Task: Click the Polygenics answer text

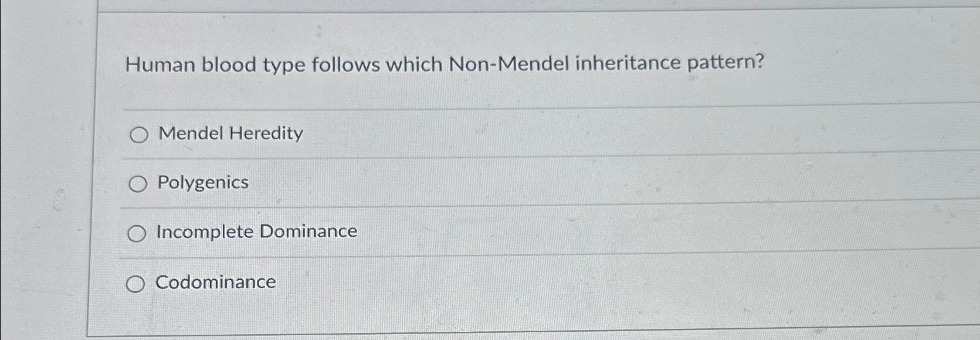Action: pyautogui.click(x=201, y=183)
